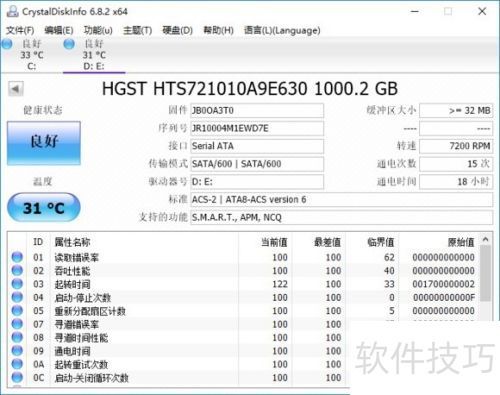Click the firmware field JB0OA3T0

[257, 111]
